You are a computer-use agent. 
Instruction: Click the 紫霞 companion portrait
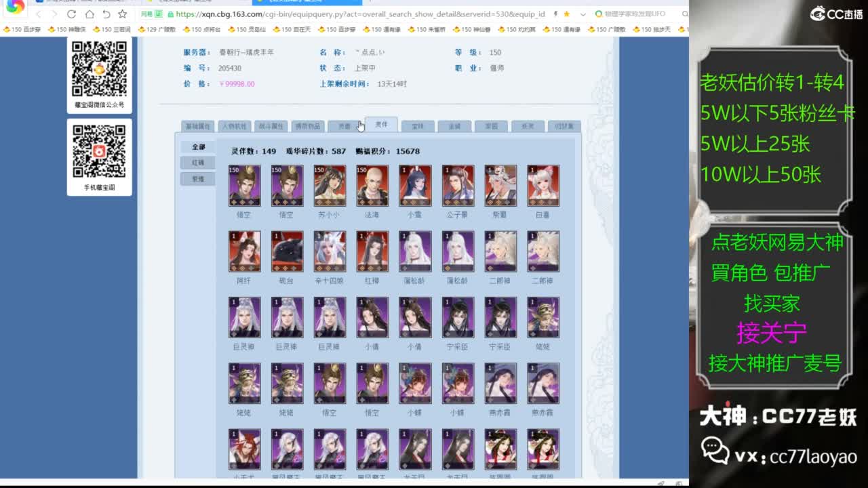500,186
